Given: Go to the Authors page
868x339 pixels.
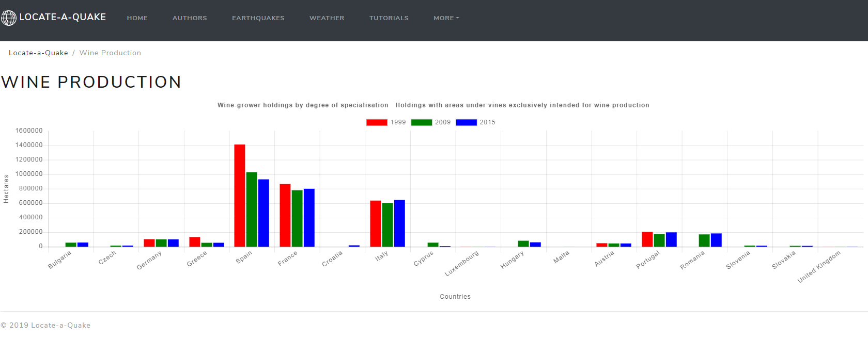Looking at the screenshot, I should (190, 18).
